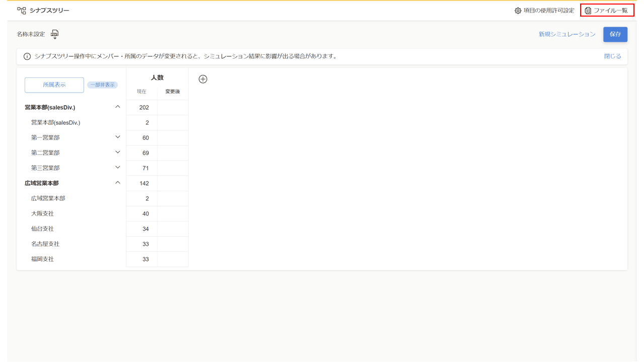Collapse the 広域営業本部 group
644x362 pixels.
[118, 183]
